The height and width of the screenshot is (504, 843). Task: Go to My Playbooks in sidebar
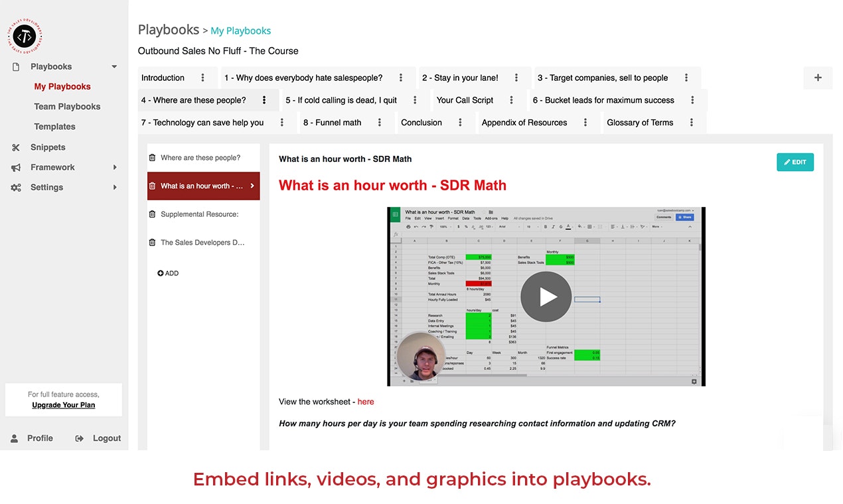click(62, 87)
